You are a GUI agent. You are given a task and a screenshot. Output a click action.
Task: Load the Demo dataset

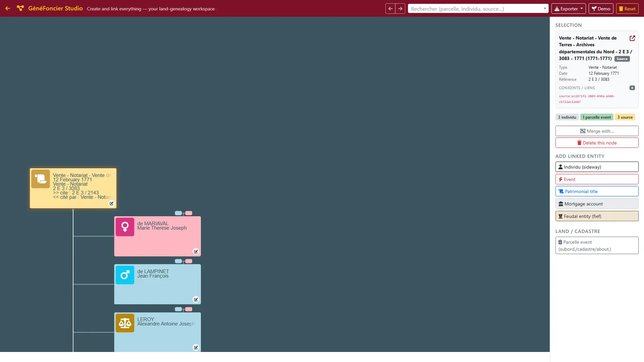pyautogui.click(x=601, y=8)
